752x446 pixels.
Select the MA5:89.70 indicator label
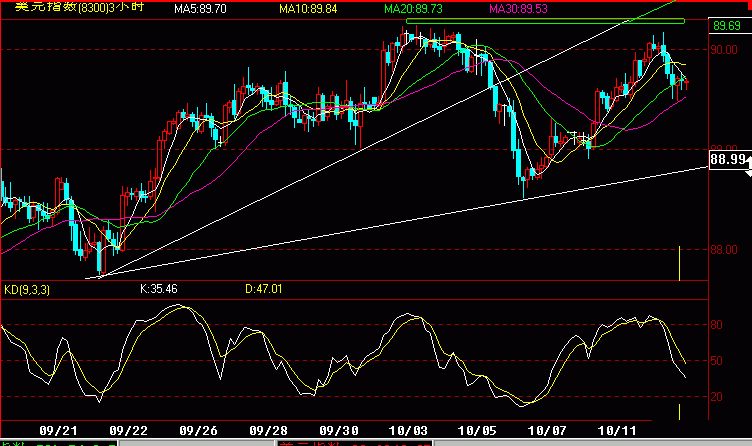200,9
